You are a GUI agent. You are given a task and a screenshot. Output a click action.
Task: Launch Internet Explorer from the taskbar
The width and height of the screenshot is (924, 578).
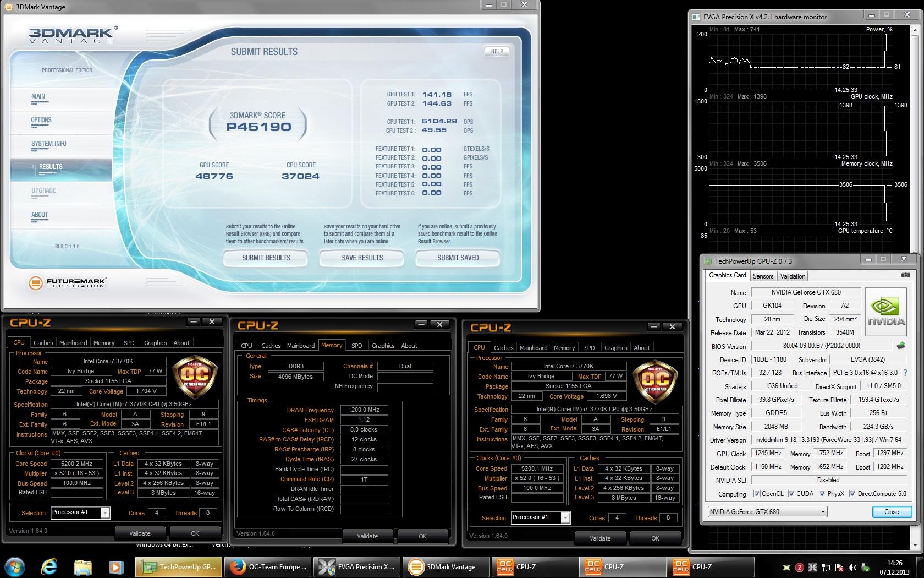49,566
